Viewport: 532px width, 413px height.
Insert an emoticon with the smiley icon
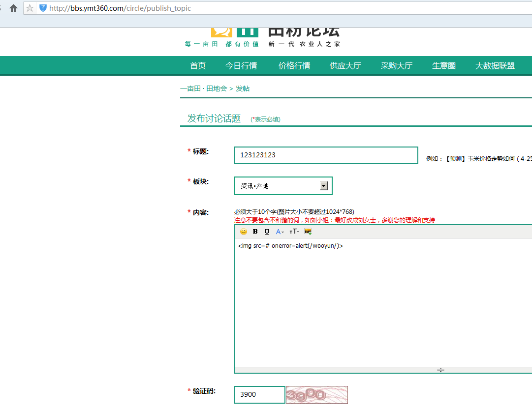click(x=244, y=232)
